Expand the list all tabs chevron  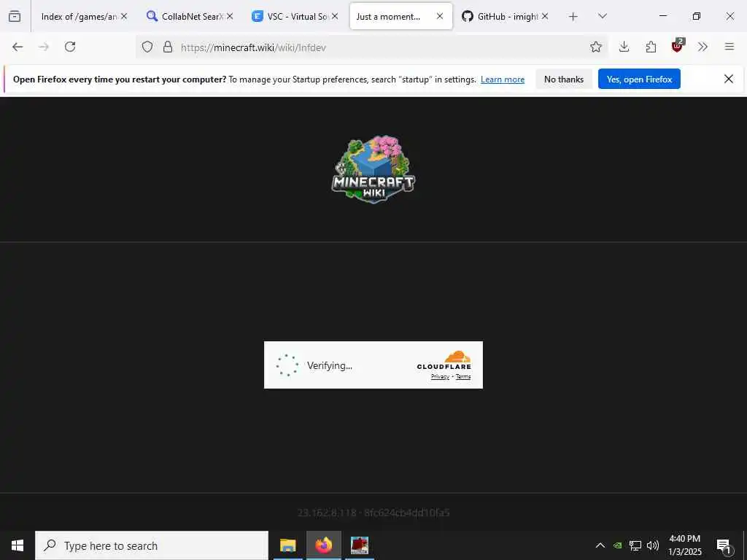point(602,16)
